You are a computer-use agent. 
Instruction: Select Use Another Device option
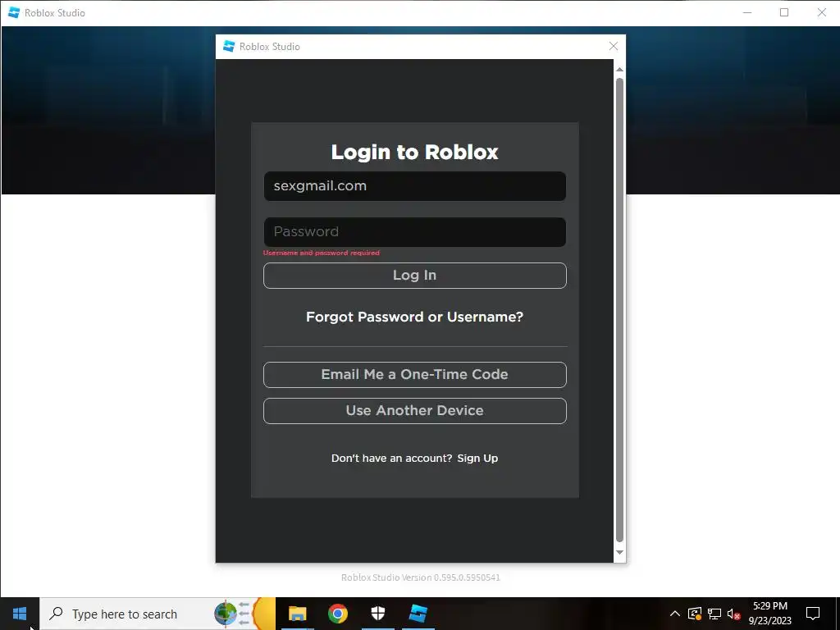414,411
